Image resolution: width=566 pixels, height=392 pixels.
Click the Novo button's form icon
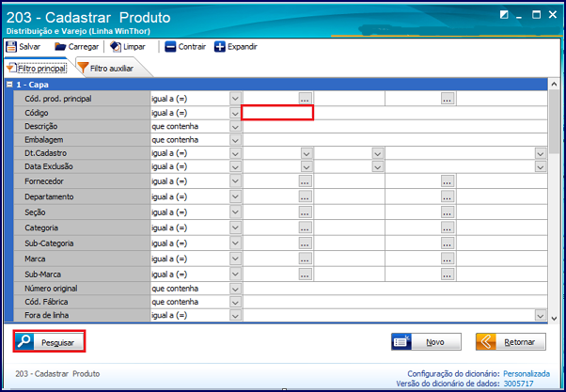pyautogui.click(x=401, y=341)
